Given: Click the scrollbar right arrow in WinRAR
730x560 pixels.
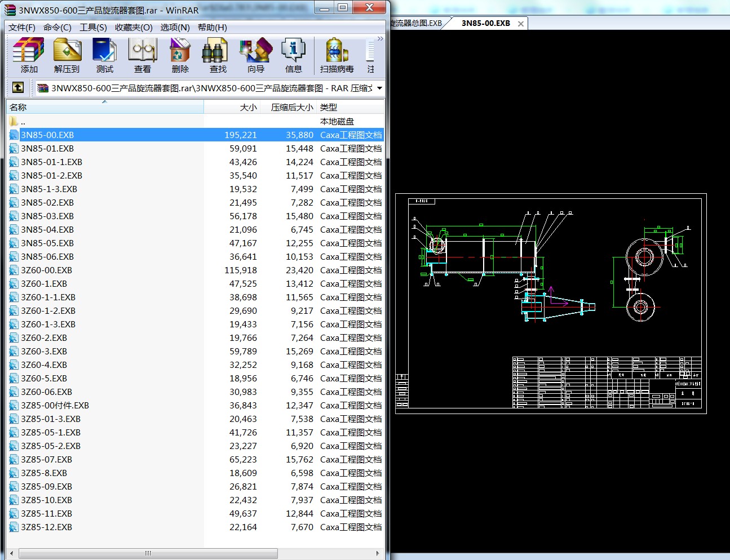Looking at the screenshot, I should [x=378, y=553].
